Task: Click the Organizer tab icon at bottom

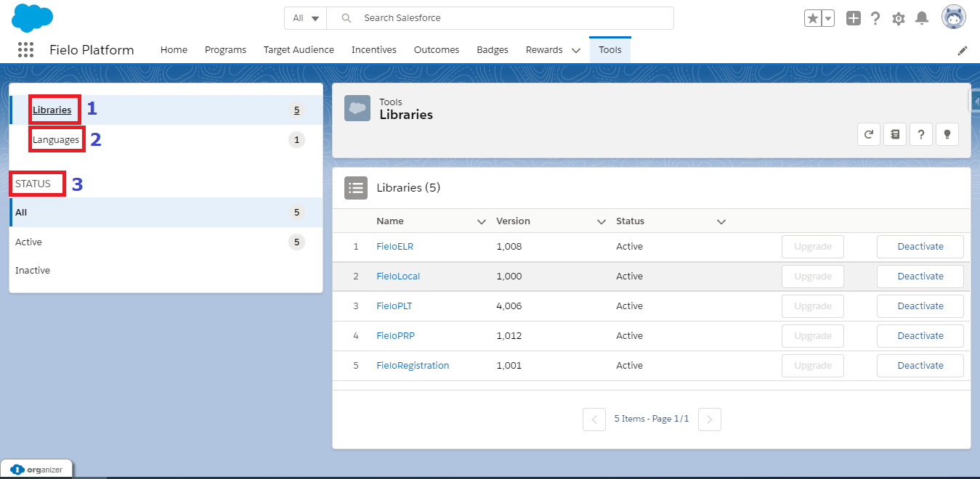Action: [x=37, y=470]
